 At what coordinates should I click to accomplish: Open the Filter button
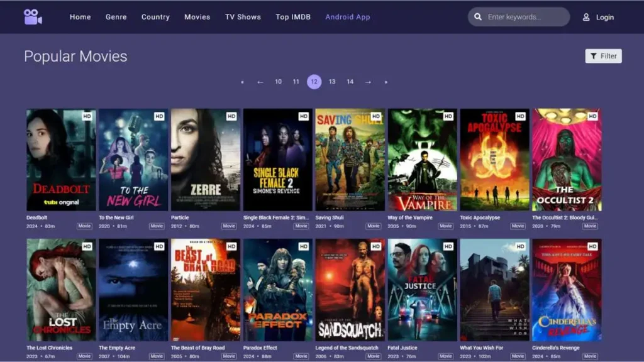pyautogui.click(x=603, y=56)
